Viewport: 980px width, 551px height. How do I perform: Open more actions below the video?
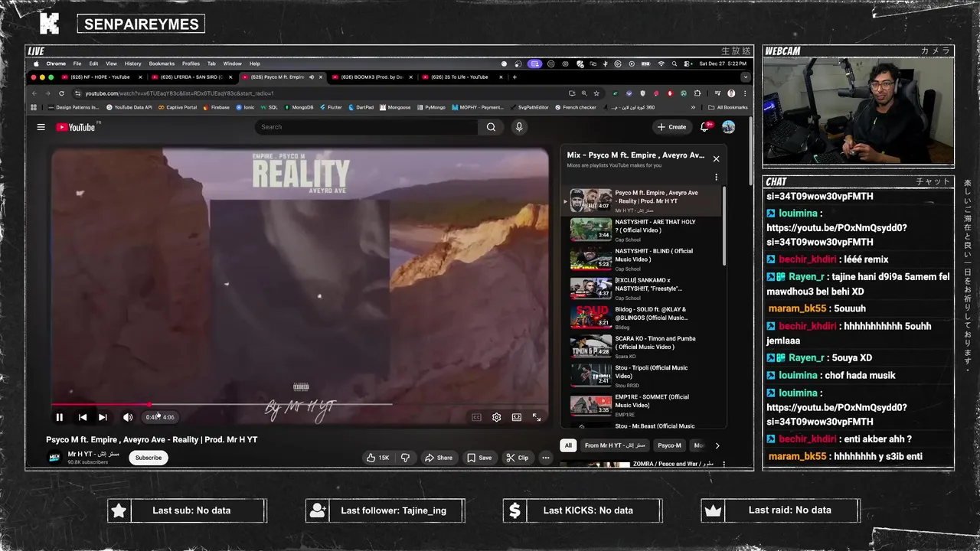coord(546,458)
